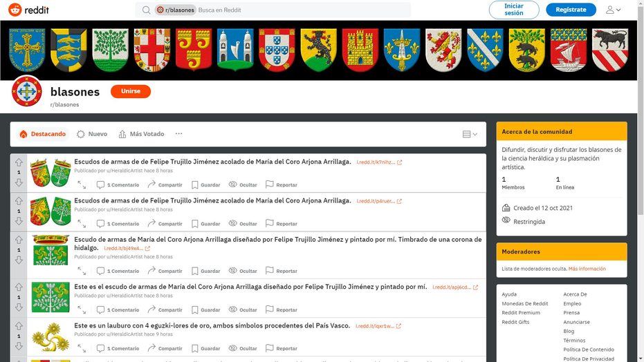The image size is (644, 362).
Task: Open thumbnail of lauburo post
Action: 50,337
